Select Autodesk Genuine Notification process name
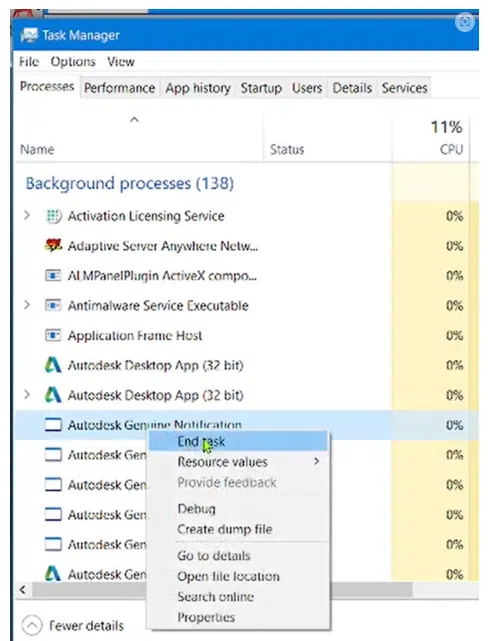 pos(154,425)
